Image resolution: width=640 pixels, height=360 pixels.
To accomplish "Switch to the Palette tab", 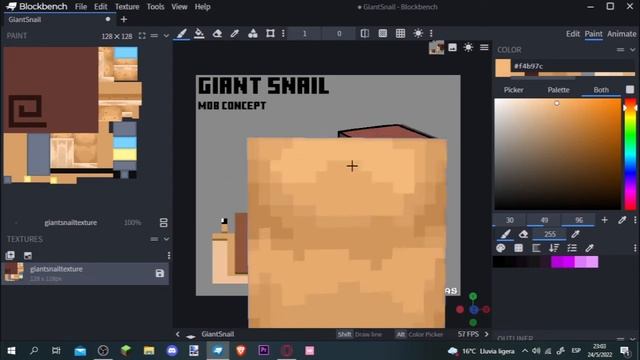I will pos(558,90).
